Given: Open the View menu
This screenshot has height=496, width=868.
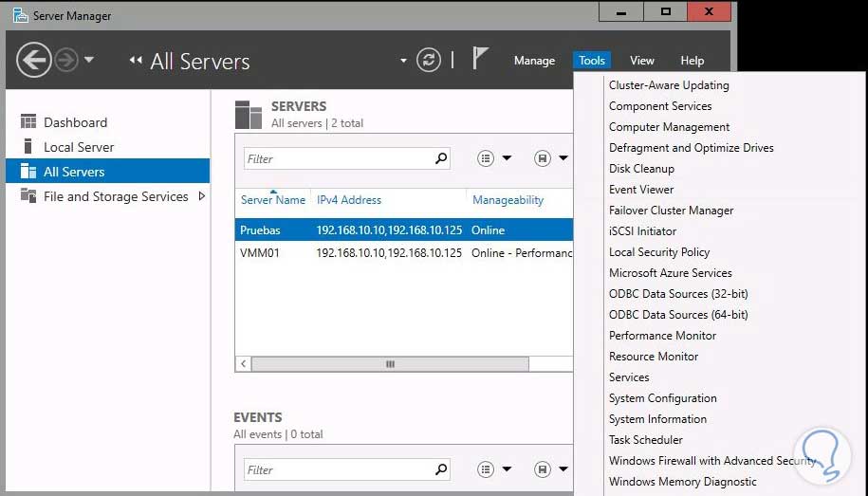Looking at the screenshot, I should click(x=641, y=61).
